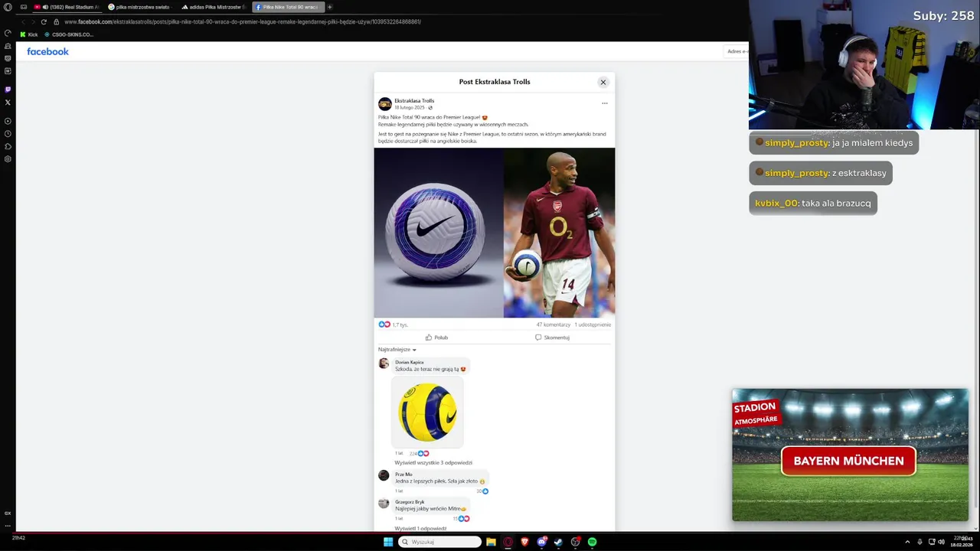
Task: Open sidebar settings gear icon
Action: pos(8,159)
